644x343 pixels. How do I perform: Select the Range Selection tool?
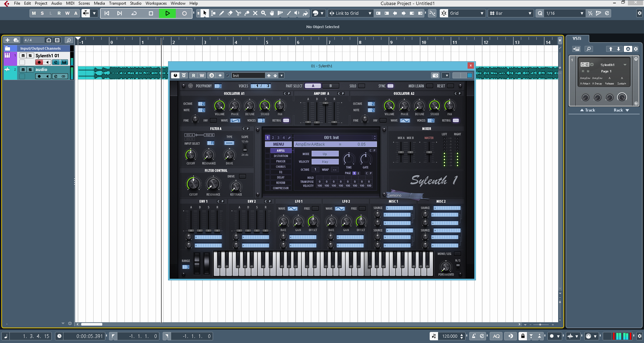[x=213, y=13]
